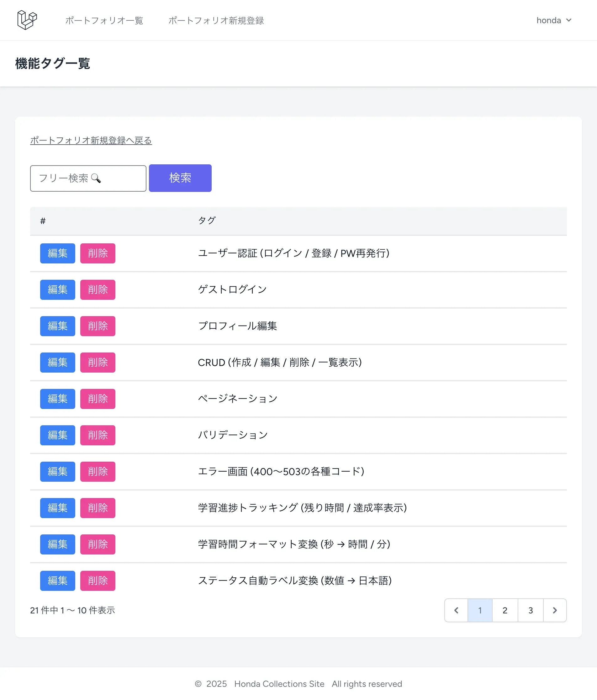Edit the バリデーション tag

(58, 435)
